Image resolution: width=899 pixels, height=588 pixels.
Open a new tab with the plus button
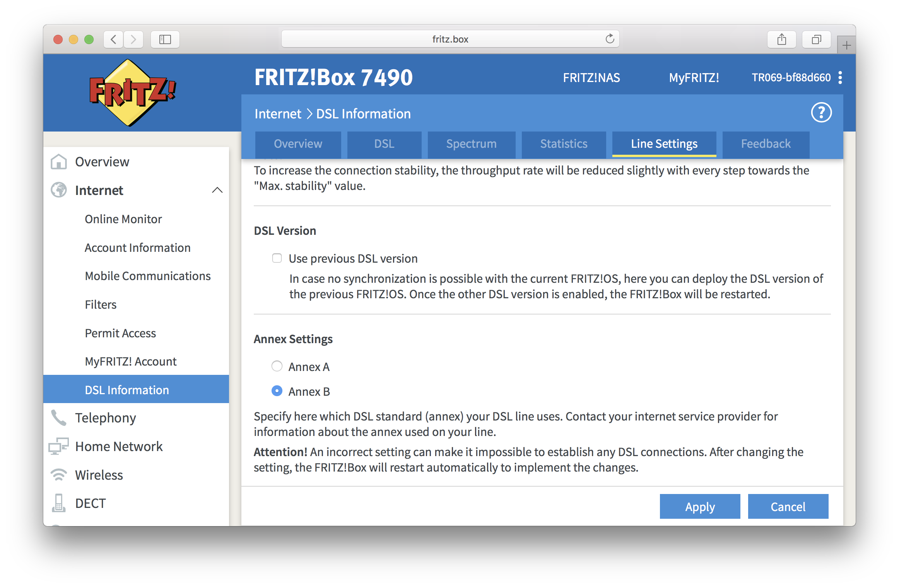pos(846,45)
